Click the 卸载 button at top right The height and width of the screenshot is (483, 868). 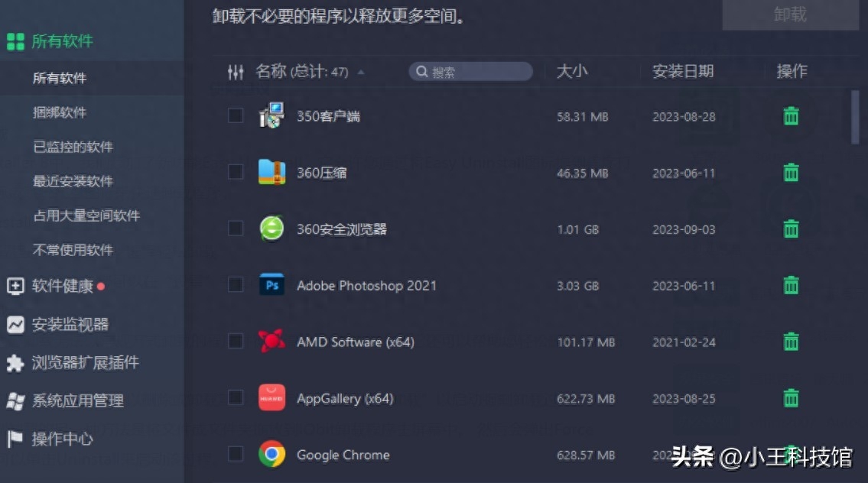(790, 15)
